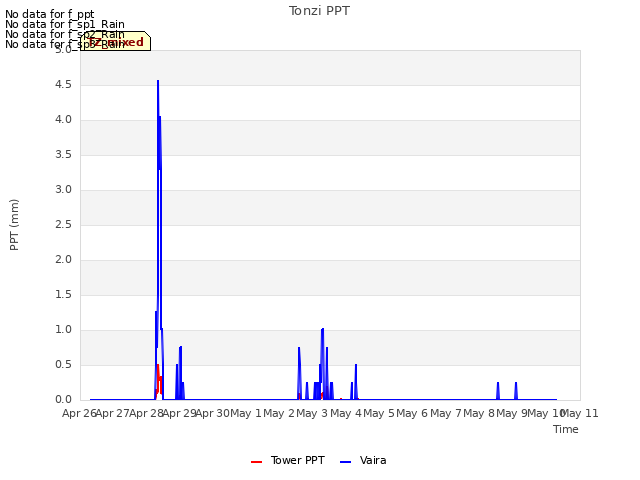Click the 'No data for f_sp1_Rain' message
Screen dimensions: 640x480
coord(65,24)
